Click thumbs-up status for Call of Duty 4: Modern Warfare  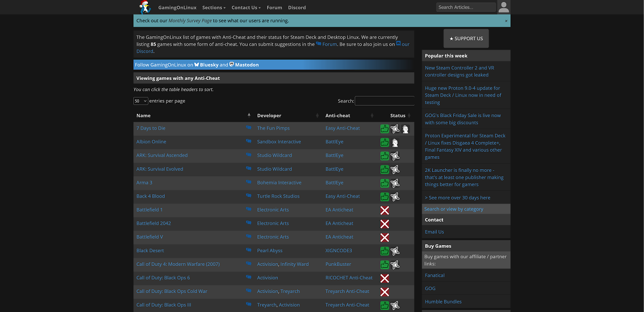384,264
